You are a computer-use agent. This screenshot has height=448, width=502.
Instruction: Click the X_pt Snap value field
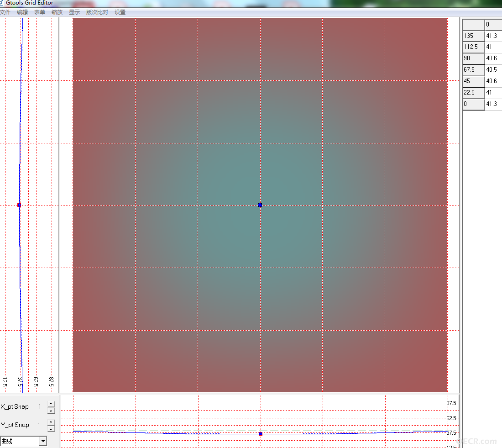pyautogui.click(x=40, y=406)
